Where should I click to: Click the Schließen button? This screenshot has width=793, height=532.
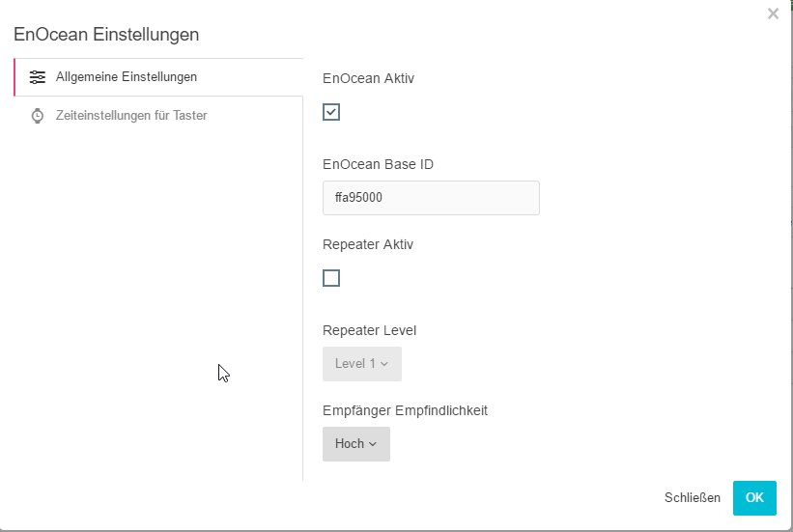click(x=693, y=497)
